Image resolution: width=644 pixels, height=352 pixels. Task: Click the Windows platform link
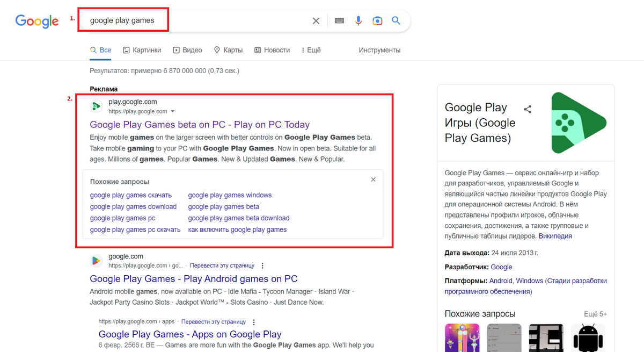(530, 281)
